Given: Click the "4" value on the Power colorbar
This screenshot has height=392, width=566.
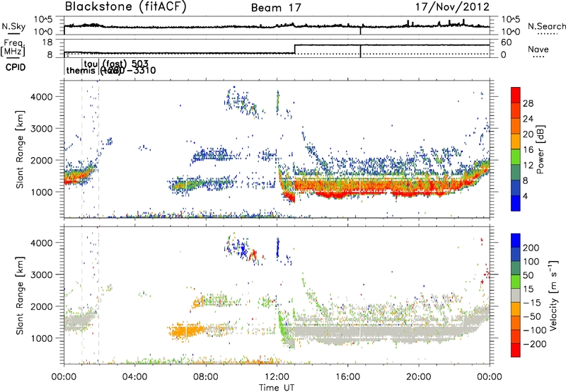Looking at the screenshot, I should [525, 196].
